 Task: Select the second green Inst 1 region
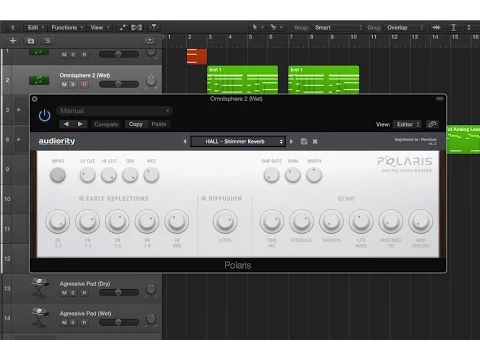click(324, 80)
